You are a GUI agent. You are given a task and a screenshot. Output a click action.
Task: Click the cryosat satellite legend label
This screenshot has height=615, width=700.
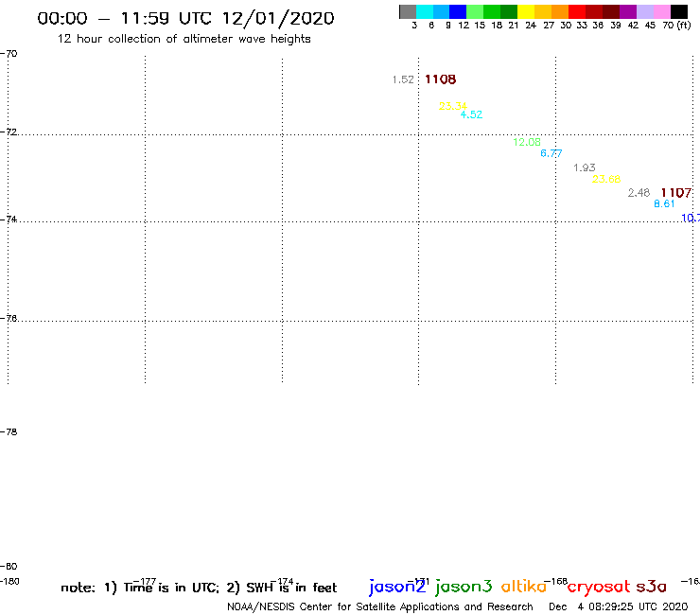click(599, 588)
